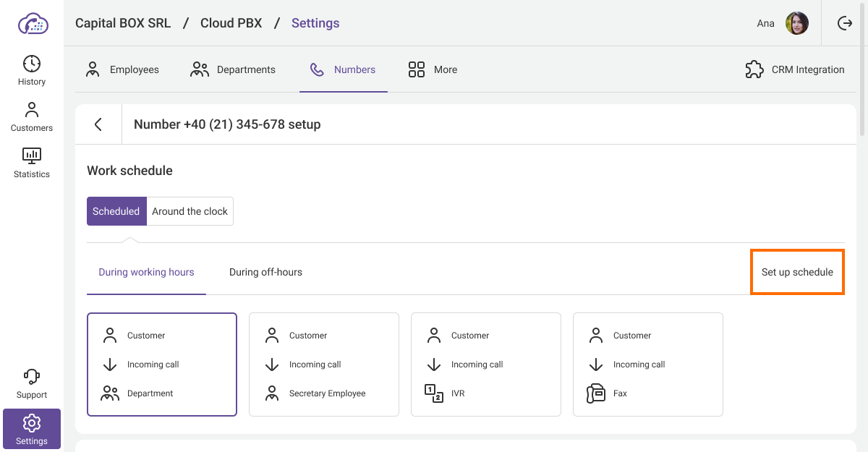Click Ana's profile avatar
868x452 pixels.
click(x=796, y=23)
